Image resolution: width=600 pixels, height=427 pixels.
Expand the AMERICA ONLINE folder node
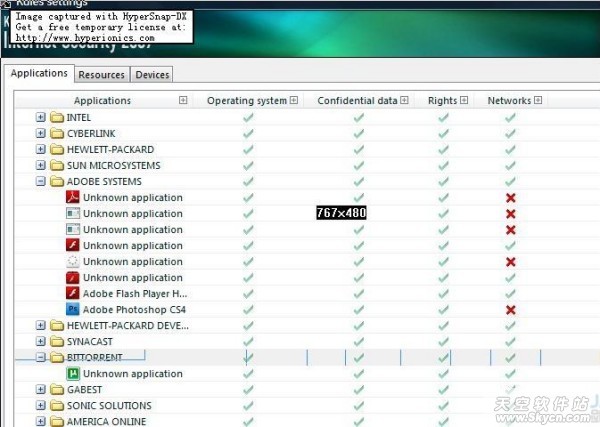pos(41,421)
